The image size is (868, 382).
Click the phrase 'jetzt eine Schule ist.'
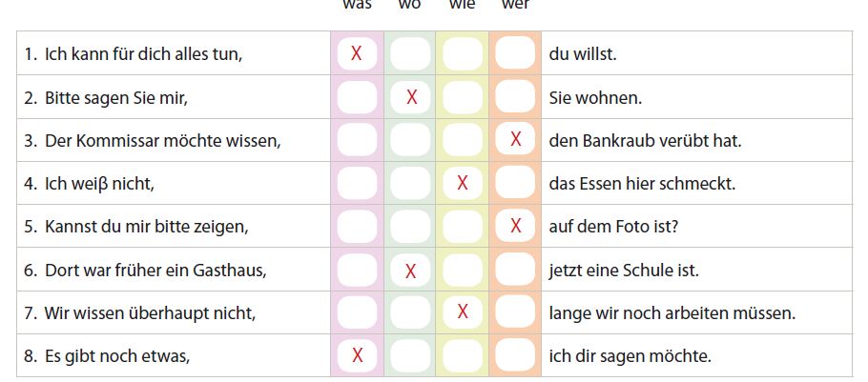click(x=624, y=271)
